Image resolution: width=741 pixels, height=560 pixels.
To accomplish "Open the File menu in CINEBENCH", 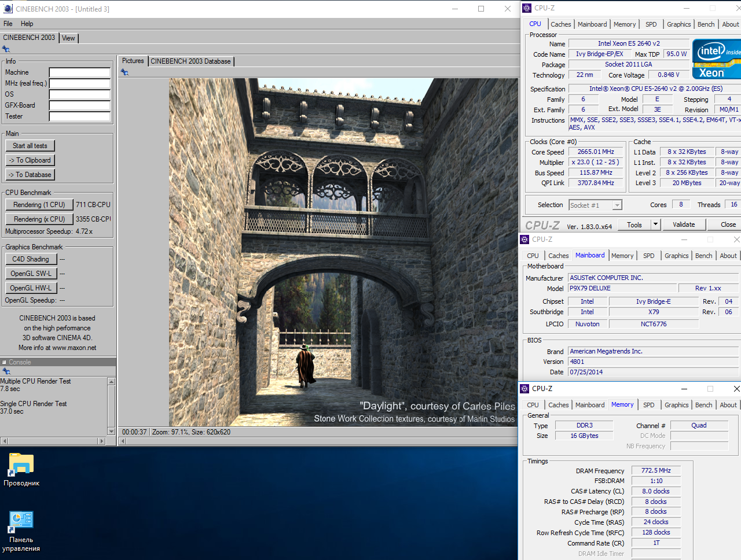I will (x=8, y=24).
